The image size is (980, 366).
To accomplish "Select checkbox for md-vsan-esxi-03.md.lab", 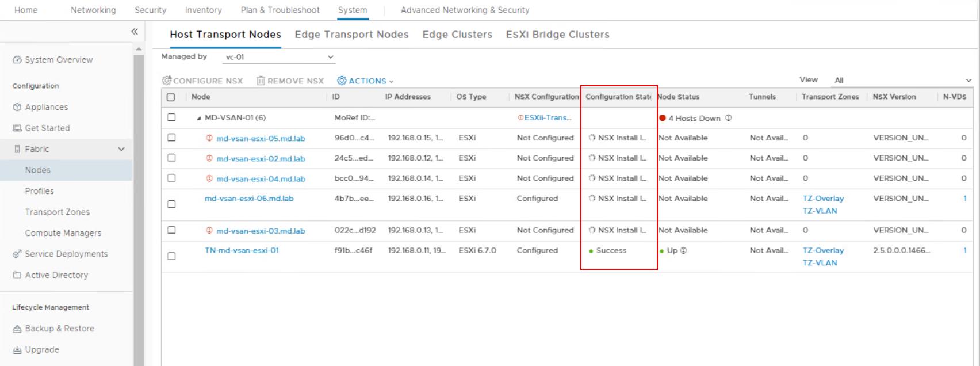I will coord(171,230).
